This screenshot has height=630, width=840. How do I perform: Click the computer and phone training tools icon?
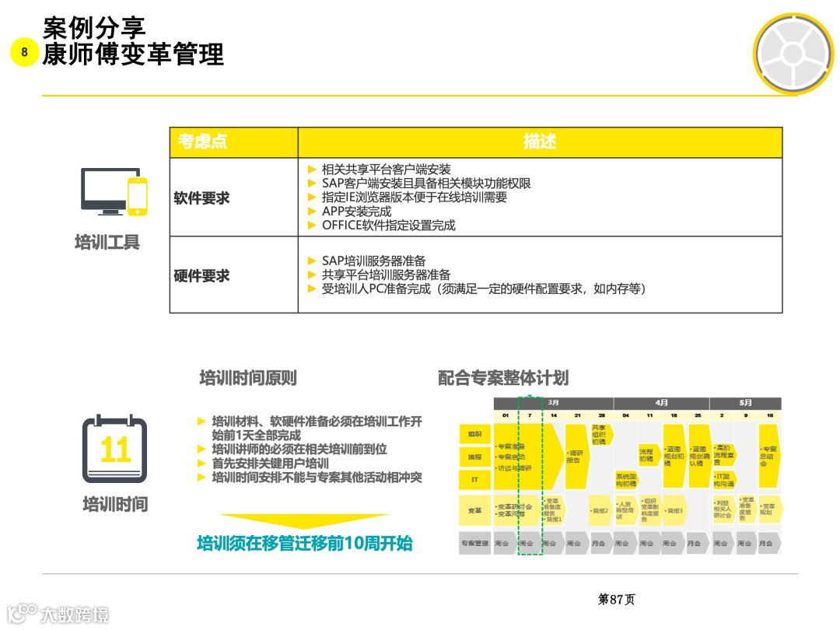[x=114, y=192]
